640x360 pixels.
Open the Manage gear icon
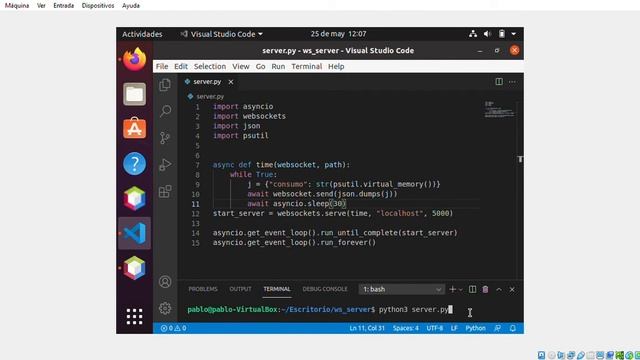(165, 308)
